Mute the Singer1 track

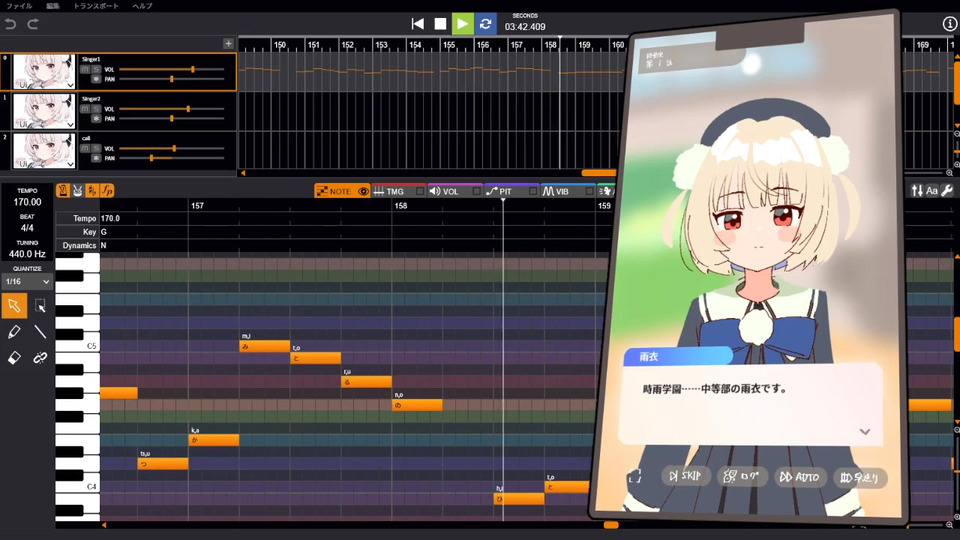[85, 69]
